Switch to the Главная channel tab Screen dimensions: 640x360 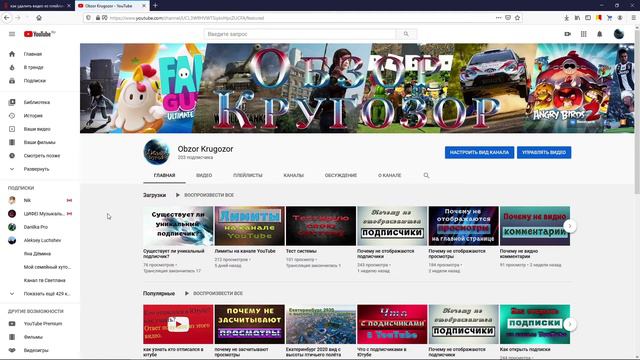[164, 176]
